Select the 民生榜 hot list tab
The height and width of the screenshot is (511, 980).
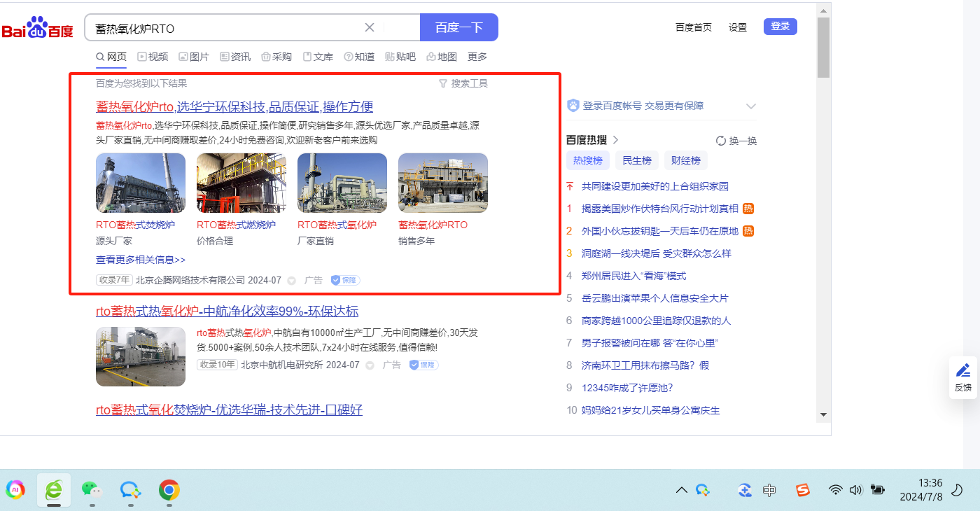click(637, 160)
